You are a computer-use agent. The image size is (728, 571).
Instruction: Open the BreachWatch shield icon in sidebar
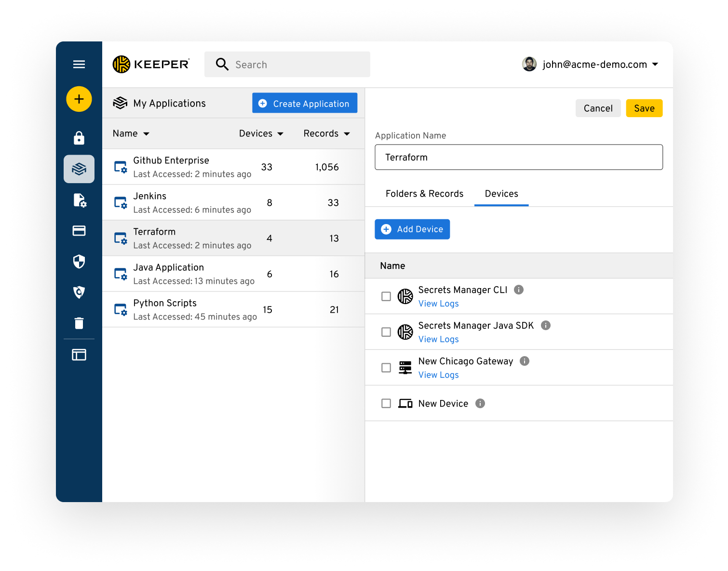point(79,292)
